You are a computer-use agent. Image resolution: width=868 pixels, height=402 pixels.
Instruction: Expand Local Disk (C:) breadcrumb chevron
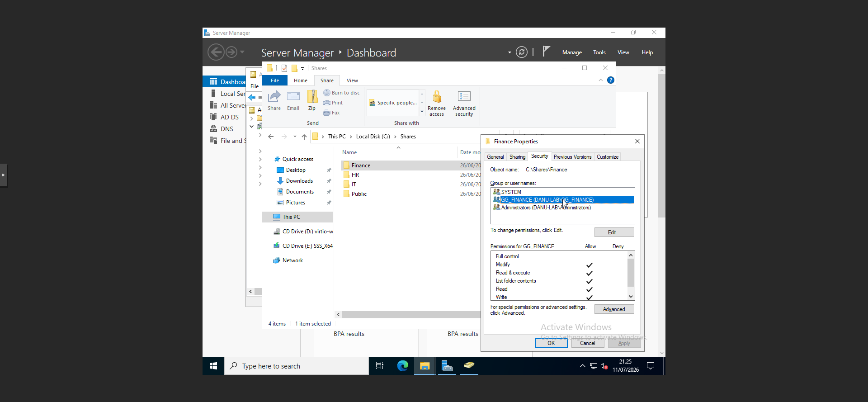(x=395, y=137)
